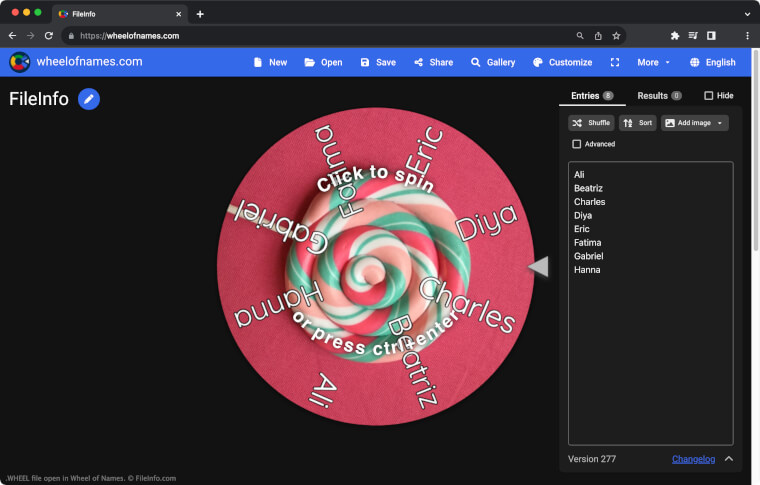
Task: Expand the More dropdown menu
Action: click(x=654, y=62)
